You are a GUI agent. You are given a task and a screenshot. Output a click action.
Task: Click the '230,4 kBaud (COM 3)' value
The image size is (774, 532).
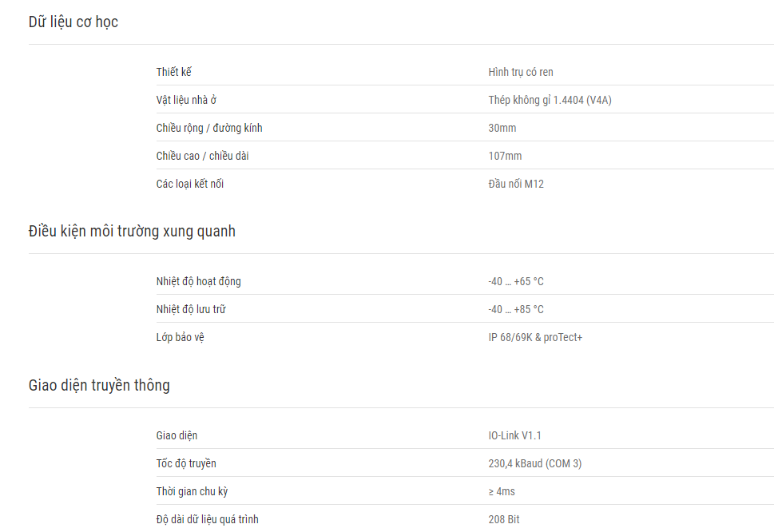535,464
